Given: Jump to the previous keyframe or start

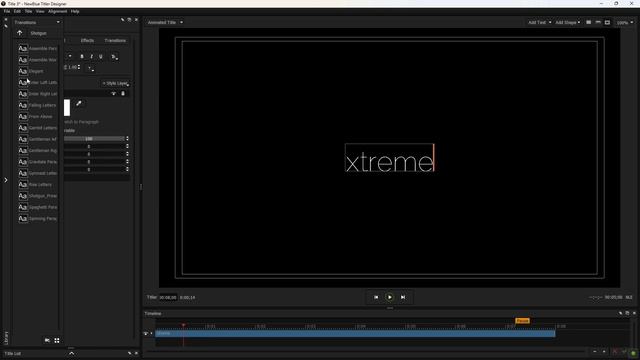Looking at the screenshot, I should pos(376,297).
